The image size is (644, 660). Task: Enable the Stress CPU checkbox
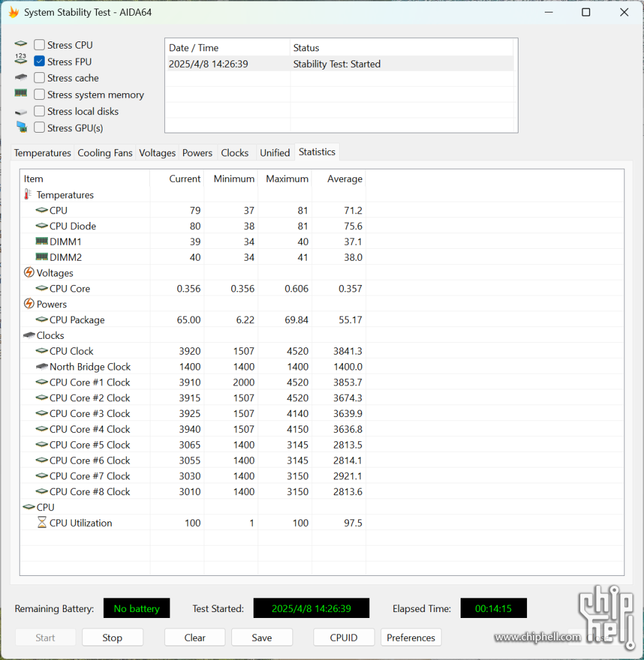point(39,45)
